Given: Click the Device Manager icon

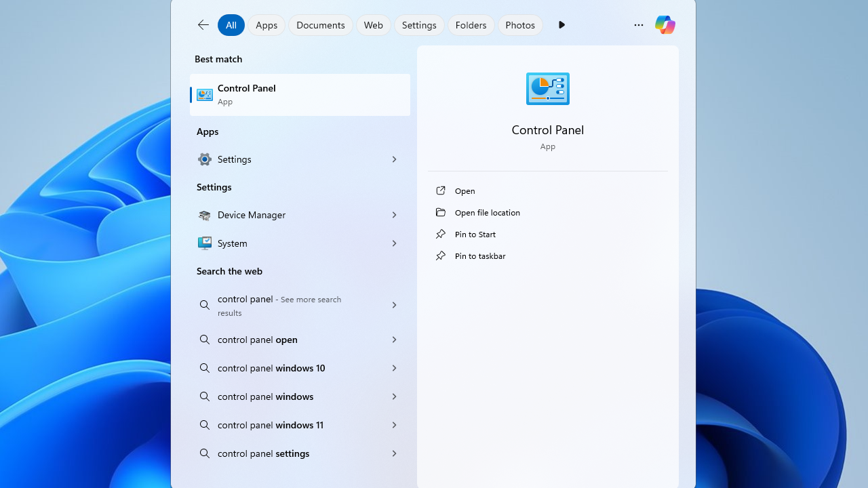Looking at the screenshot, I should pyautogui.click(x=204, y=215).
